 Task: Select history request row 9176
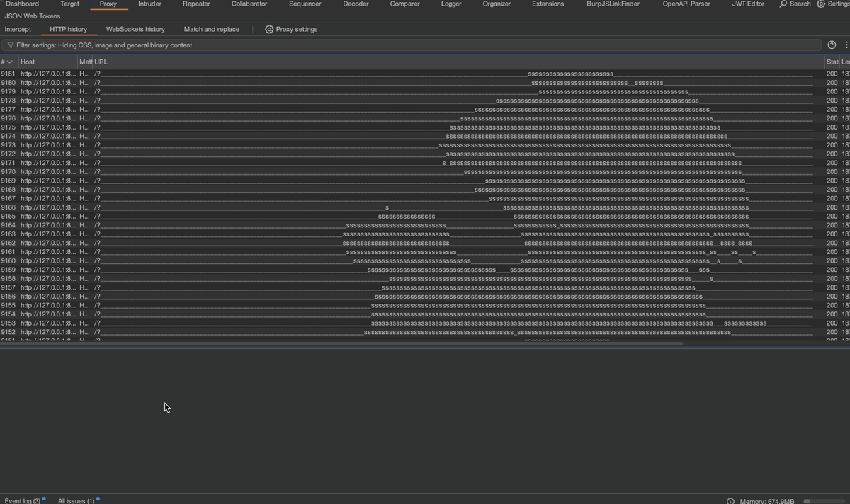point(425,118)
